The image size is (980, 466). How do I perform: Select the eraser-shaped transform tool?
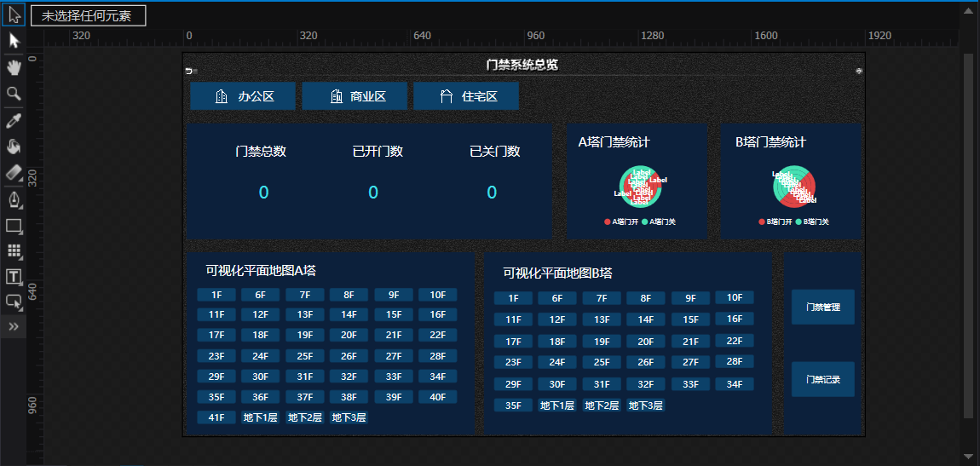point(14,172)
